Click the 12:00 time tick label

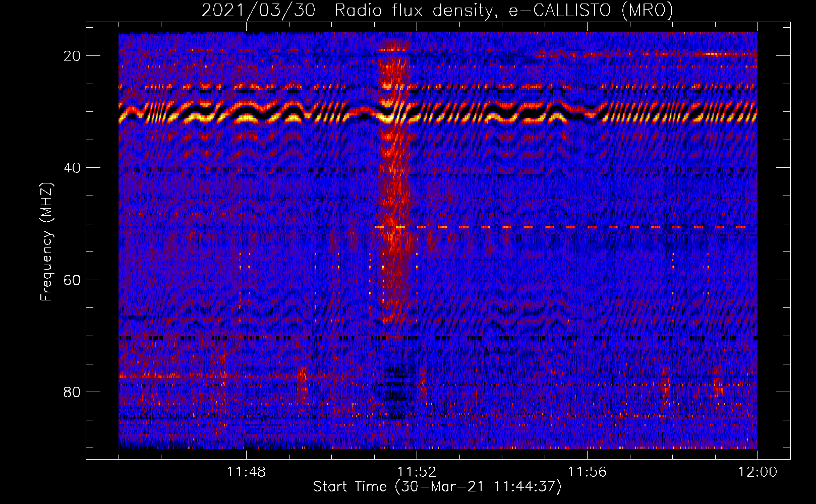point(757,472)
